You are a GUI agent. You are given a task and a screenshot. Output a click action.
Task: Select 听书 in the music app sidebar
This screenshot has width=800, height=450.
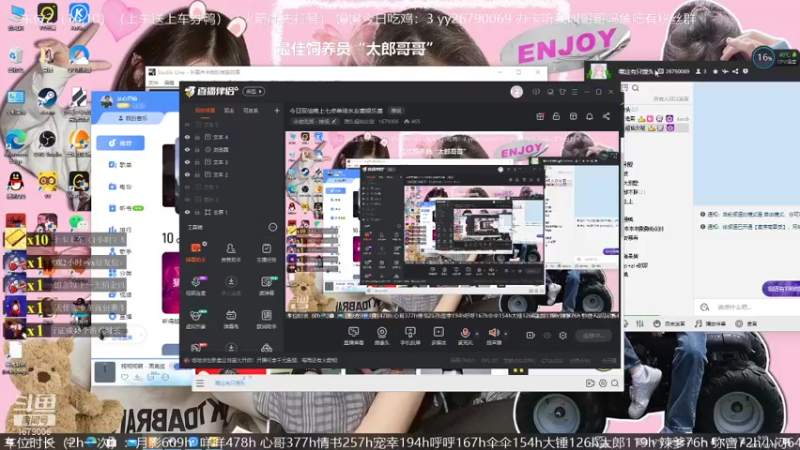tap(126, 208)
